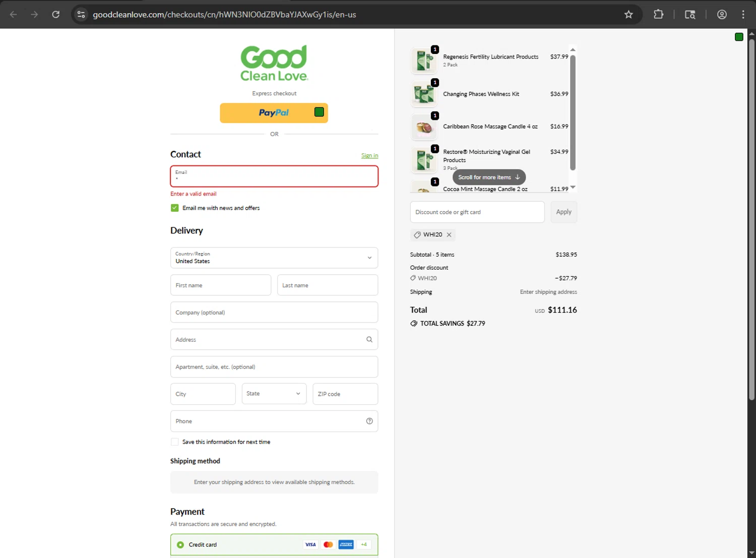Click Scroll for more items button

coord(489,177)
